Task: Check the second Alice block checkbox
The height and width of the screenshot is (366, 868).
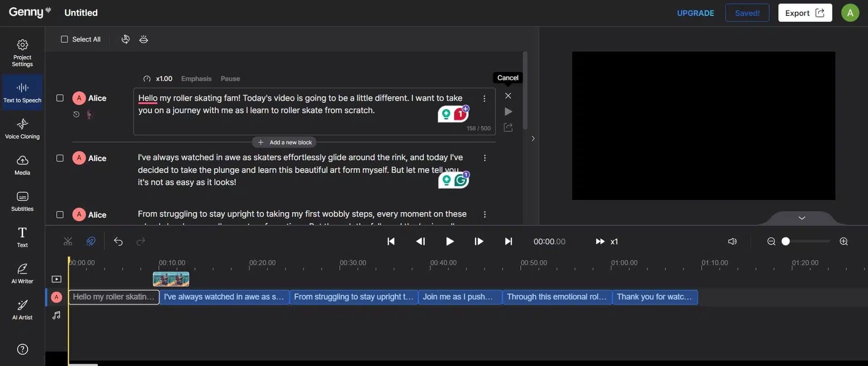Action: point(60,158)
